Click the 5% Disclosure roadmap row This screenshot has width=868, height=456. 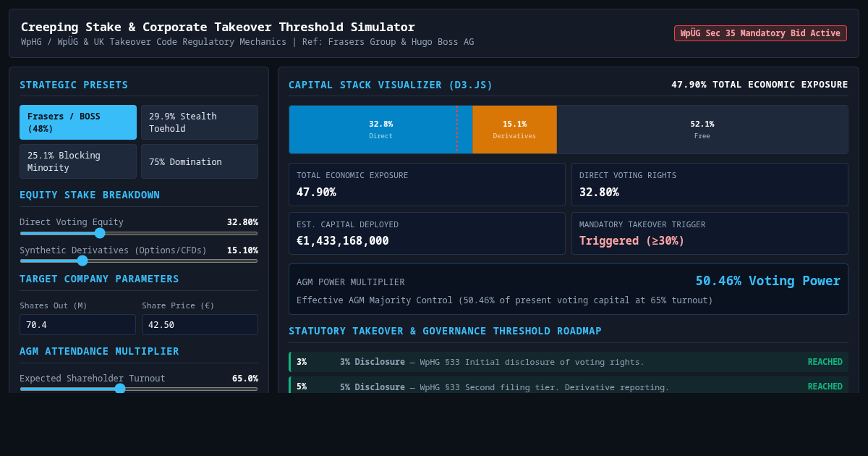click(569, 387)
